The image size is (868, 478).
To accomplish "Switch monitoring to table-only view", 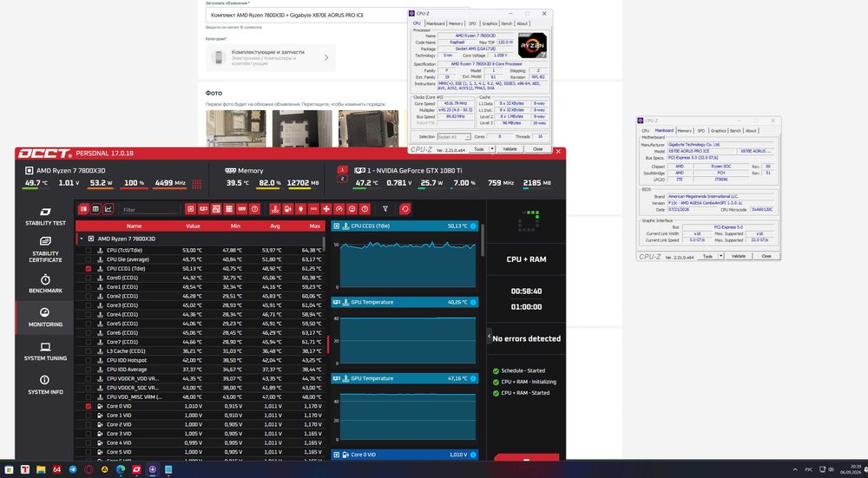I will (95, 209).
